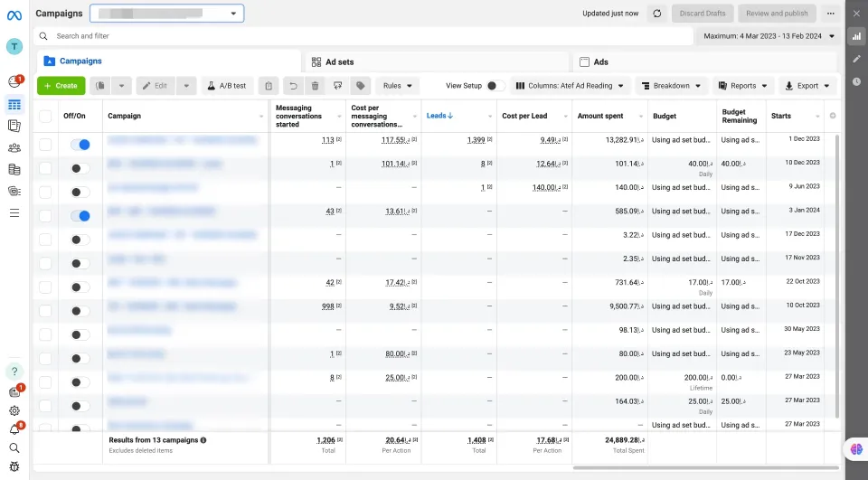
Task: Switch to the Ads tab
Action: (705, 62)
